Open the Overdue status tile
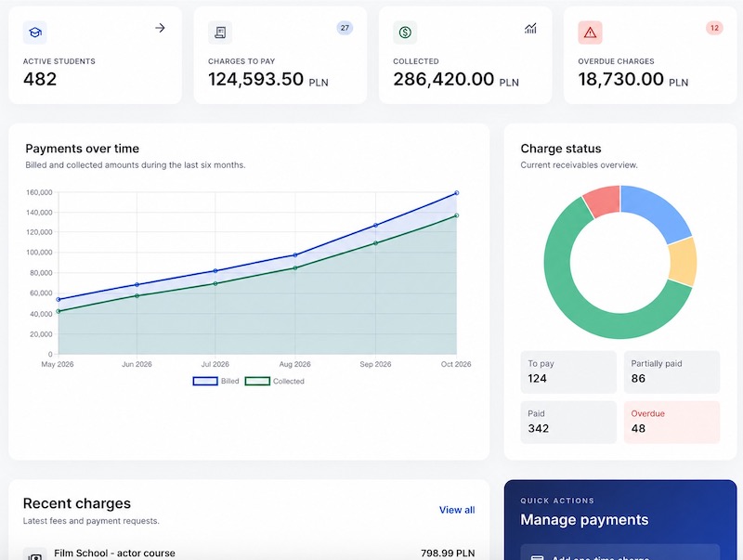The image size is (743, 560). [x=671, y=423]
